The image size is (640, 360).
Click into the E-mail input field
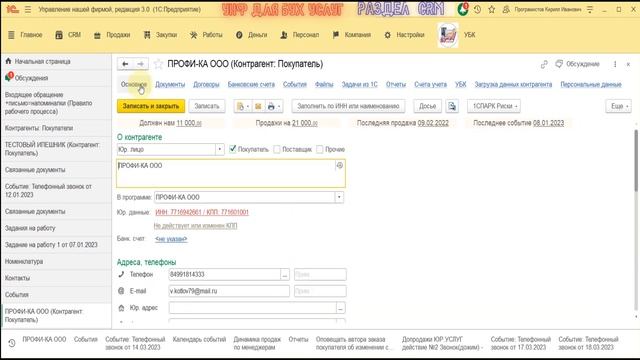pos(229,291)
